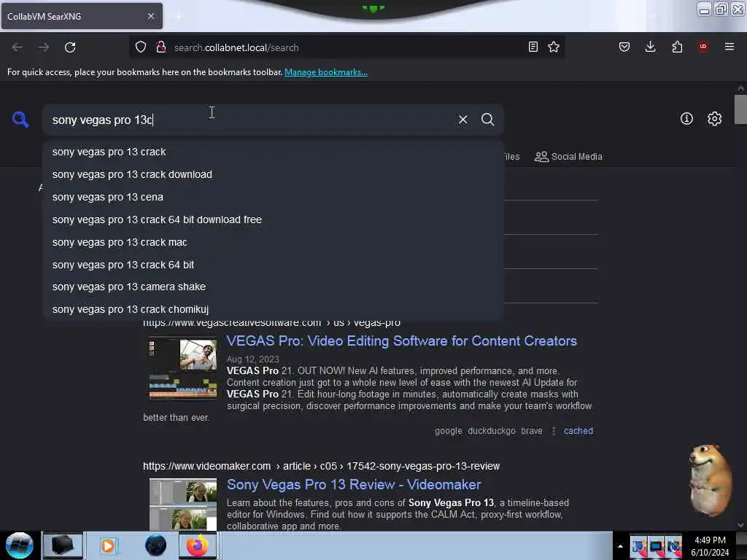
Task: Close the CollabVM SearXNG tab
Action: tap(150, 16)
